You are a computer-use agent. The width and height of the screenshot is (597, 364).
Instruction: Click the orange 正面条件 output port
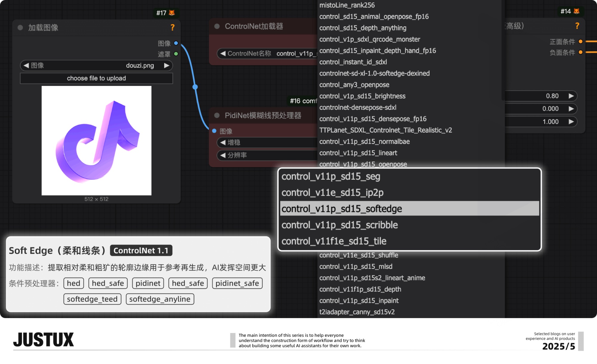tap(581, 41)
